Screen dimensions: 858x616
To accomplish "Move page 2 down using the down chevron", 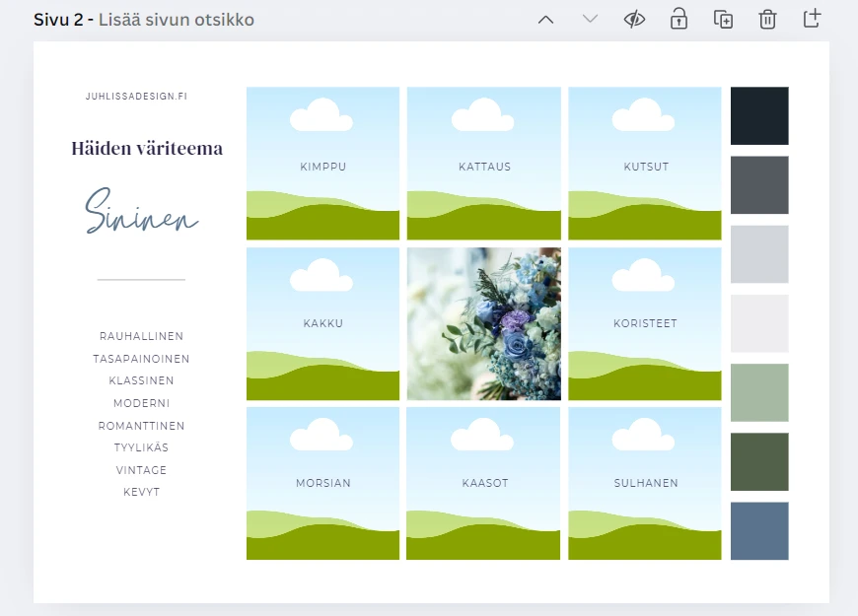I will click(x=590, y=18).
